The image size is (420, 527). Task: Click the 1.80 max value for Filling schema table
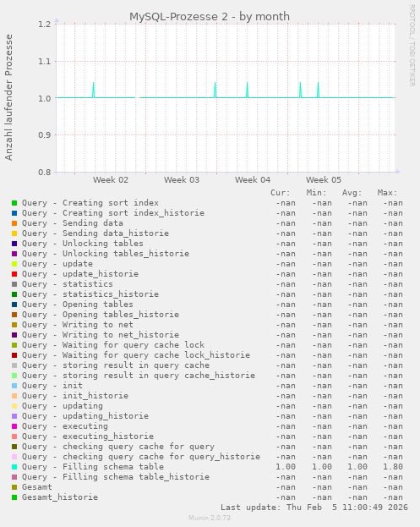tap(393, 467)
